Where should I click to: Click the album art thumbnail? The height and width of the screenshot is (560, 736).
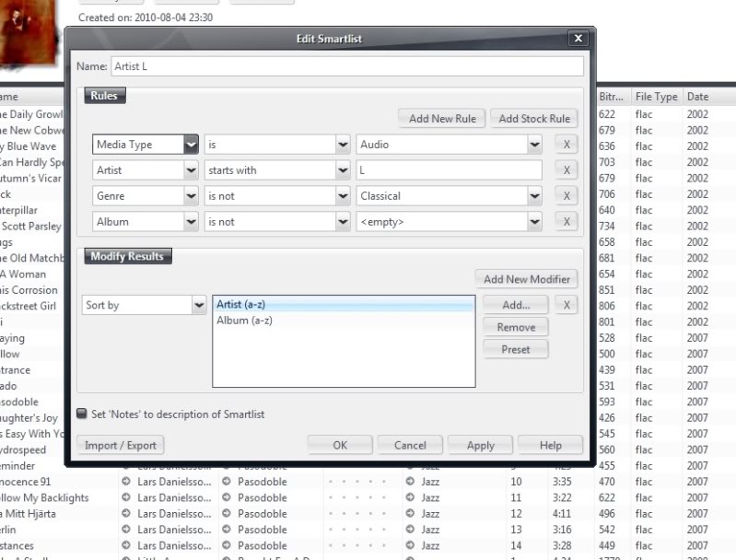click(29, 34)
